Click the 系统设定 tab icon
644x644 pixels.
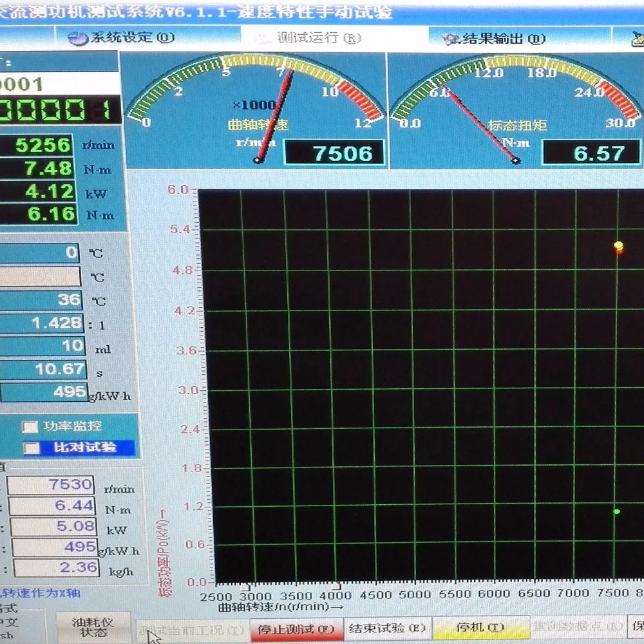tap(77, 39)
